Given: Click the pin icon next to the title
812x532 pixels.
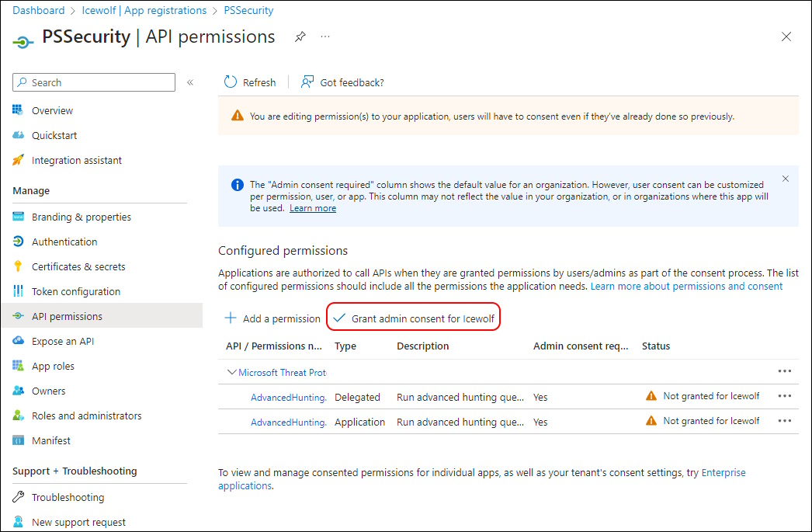Looking at the screenshot, I should pyautogui.click(x=300, y=37).
